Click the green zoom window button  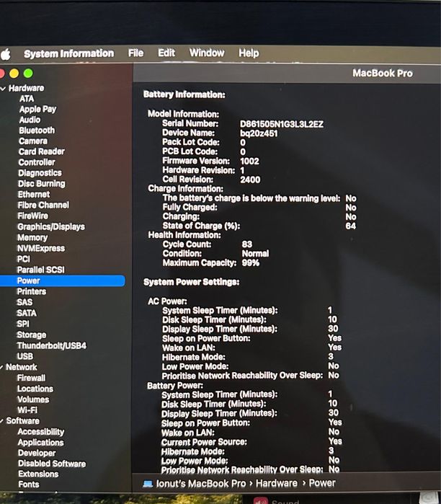coord(28,74)
